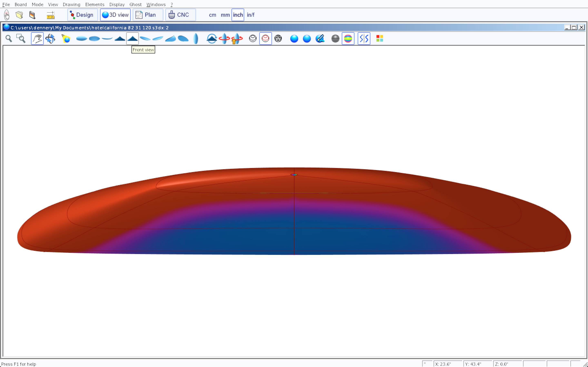Open the CNC mode button

tap(180, 15)
